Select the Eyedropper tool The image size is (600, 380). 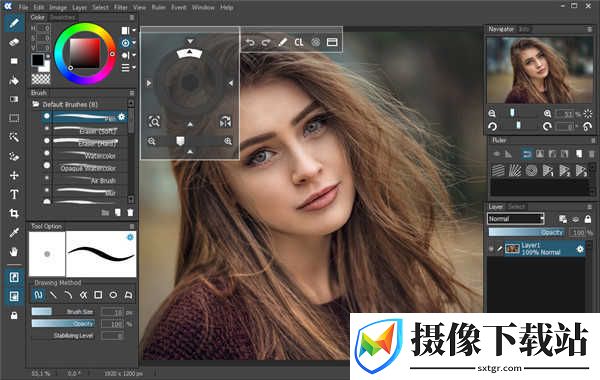(x=14, y=232)
